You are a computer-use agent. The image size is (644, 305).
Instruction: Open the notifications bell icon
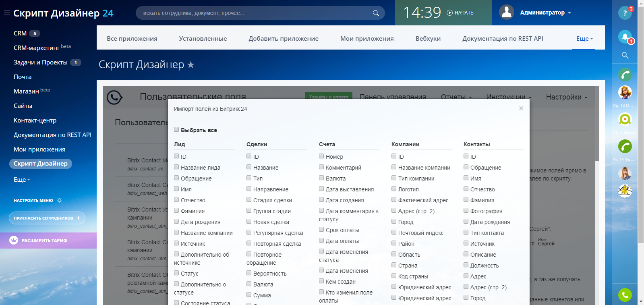[x=625, y=37]
